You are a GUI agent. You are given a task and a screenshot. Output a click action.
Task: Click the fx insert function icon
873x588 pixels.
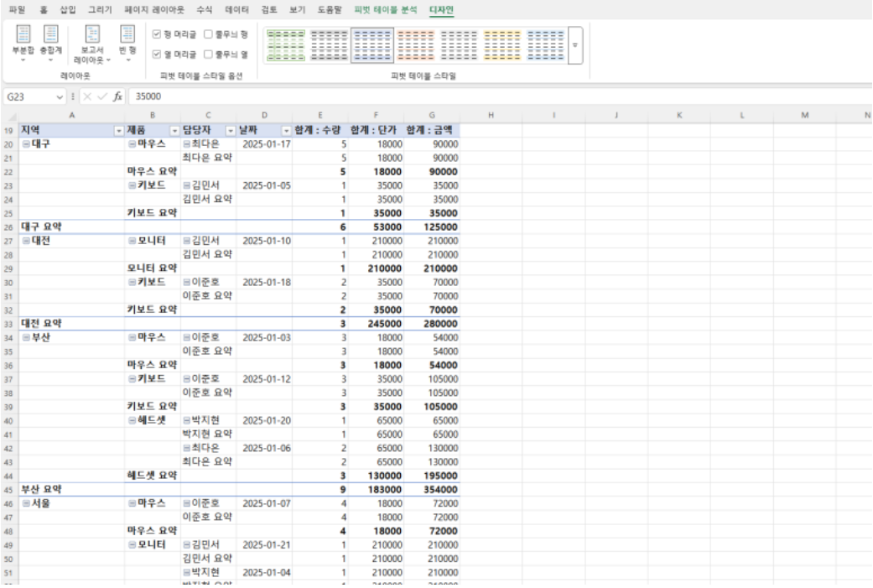click(118, 96)
